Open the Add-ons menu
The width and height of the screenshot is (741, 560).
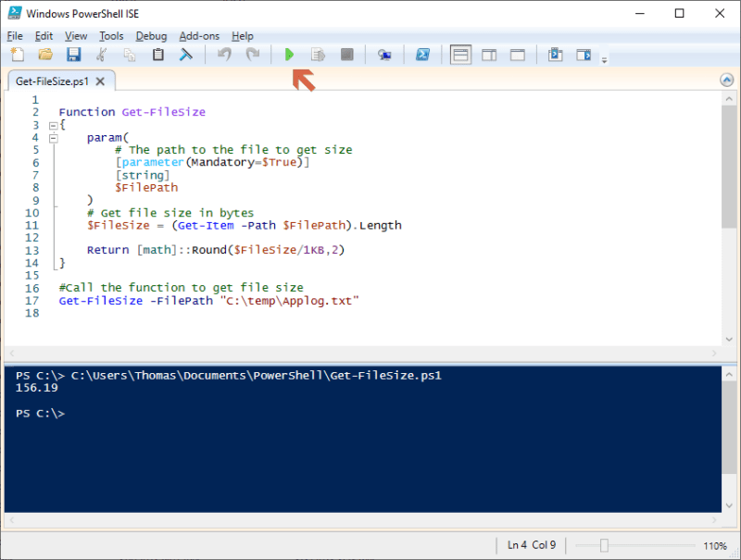point(199,36)
